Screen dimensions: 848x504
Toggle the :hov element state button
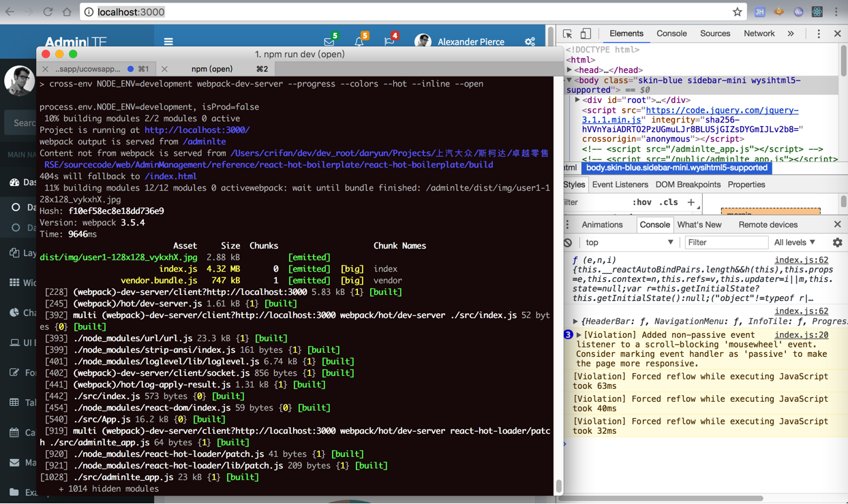[x=641, y=202]
